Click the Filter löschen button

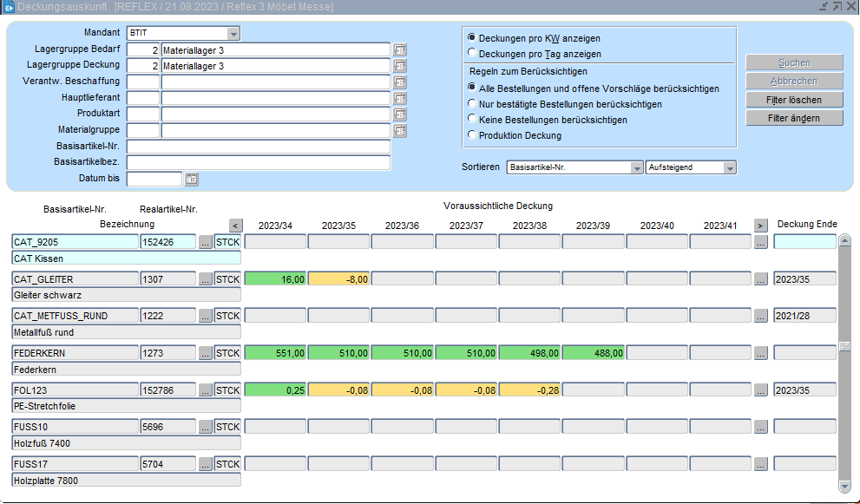[x=794, y=100]
